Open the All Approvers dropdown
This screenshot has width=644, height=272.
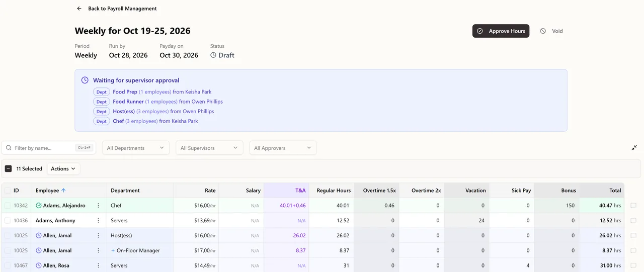pos(283,148)
